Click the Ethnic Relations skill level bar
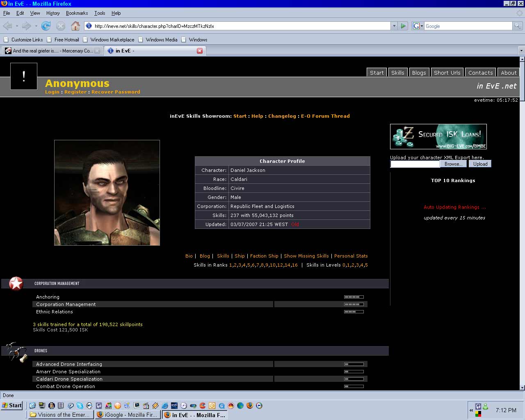This screenshot has height=420, width=525. pos(354,312)
